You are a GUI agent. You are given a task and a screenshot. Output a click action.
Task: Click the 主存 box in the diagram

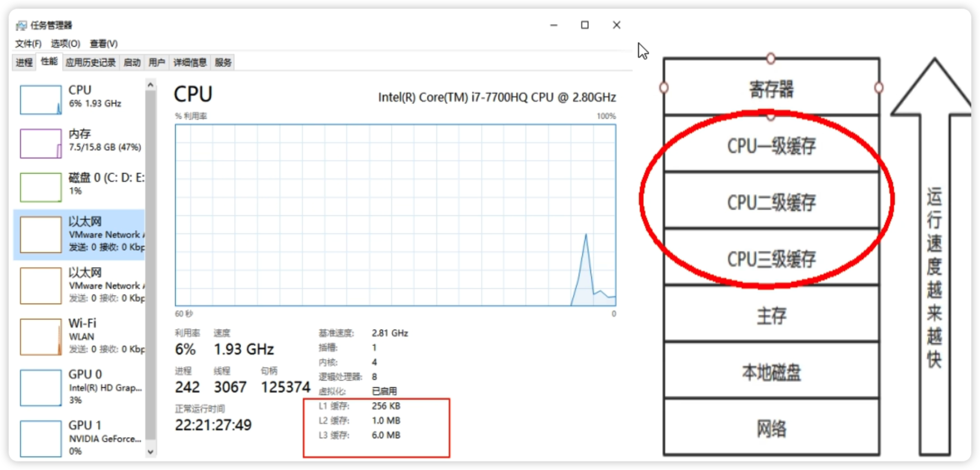pos(771,313)
